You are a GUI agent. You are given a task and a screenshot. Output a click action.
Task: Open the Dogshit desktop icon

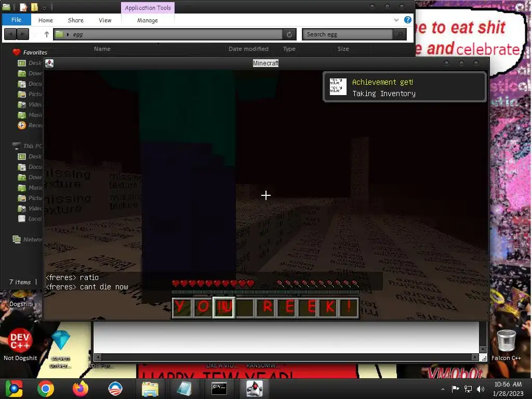20,299
